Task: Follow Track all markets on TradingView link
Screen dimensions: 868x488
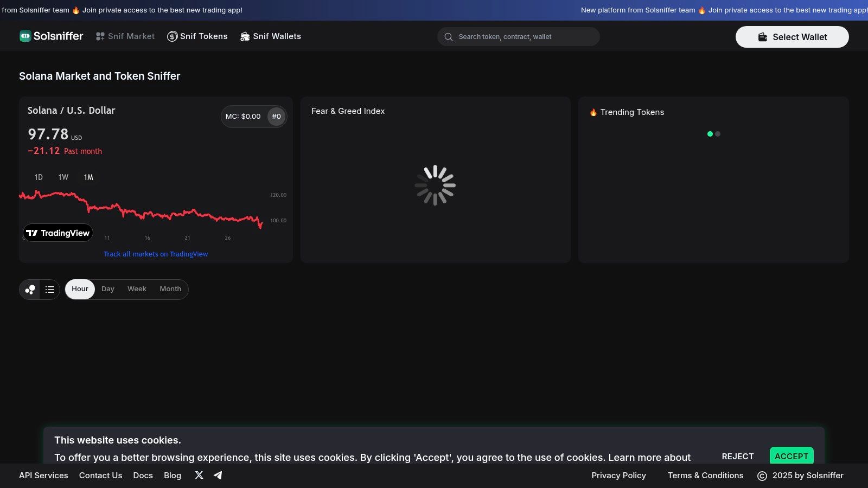Action: tap(156, 254)
